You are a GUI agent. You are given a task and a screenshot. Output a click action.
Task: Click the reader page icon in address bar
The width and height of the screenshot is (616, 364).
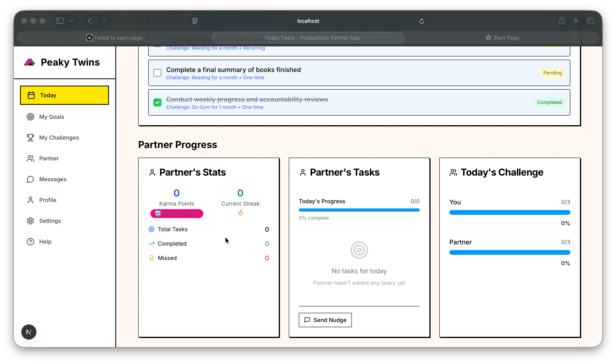coord(195,21)
